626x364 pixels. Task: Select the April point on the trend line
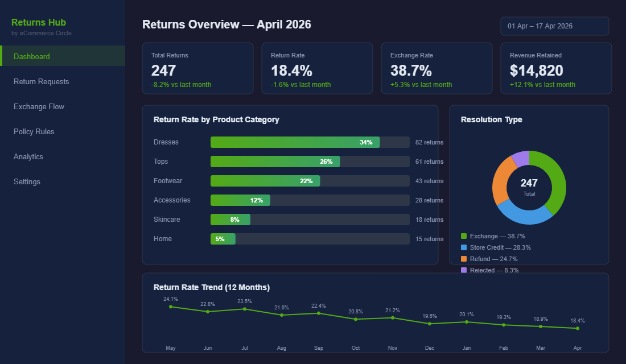tap(577, 329)
